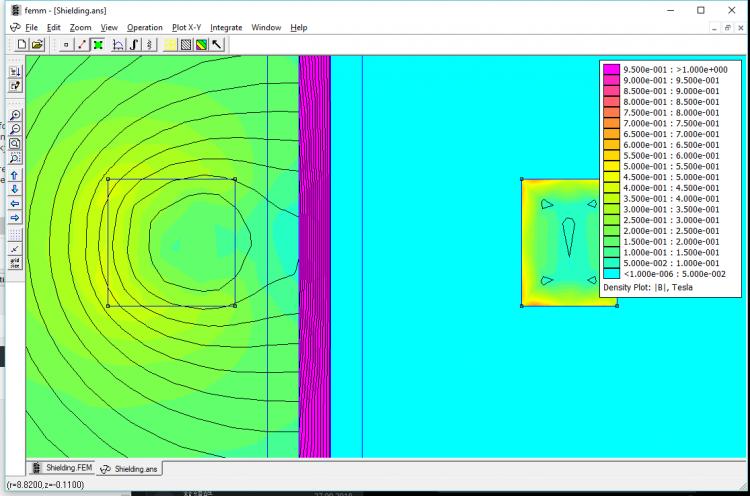Screen dimensions: 750x496
Task: Click the Open file folder icon
Action: pyautogui.click(x=37, y=45)
